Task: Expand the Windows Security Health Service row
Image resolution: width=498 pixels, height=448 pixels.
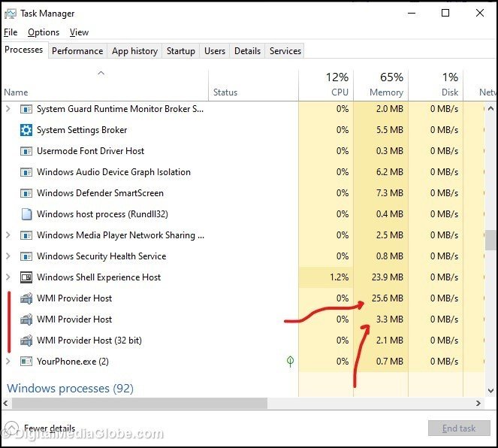Action: click(x=8, y=256)
